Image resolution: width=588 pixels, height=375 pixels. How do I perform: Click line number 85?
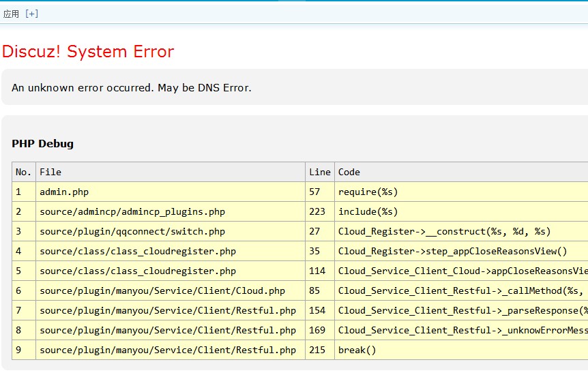point(320,290)
